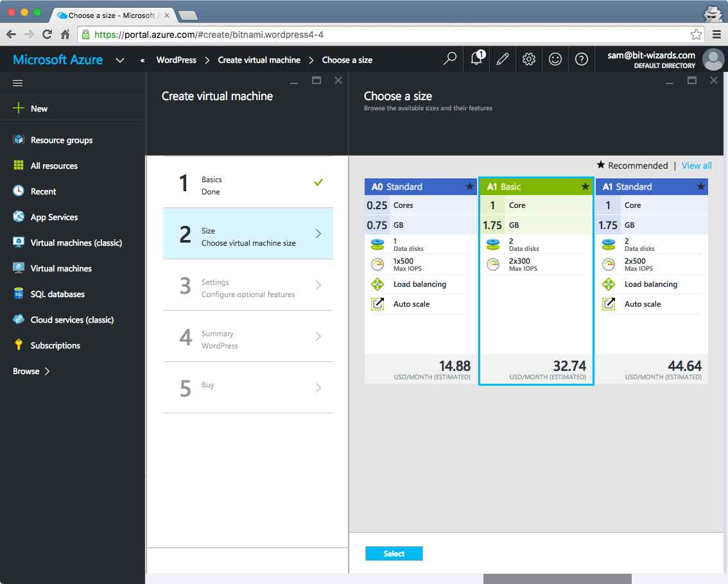728x584 pixels.
Task: Click the star on A0 Standard card
Action: [x=469, y=186]
